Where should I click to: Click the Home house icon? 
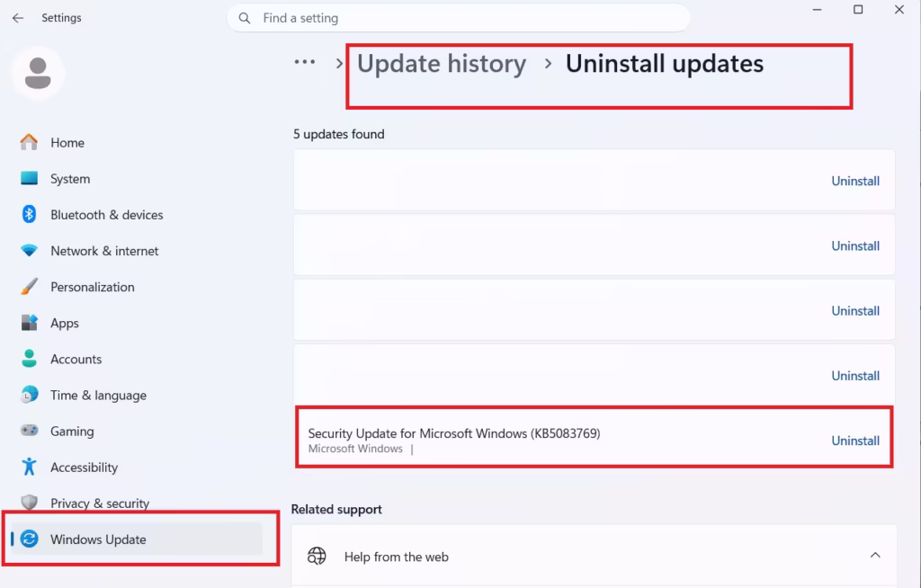(x=29, y=142)
